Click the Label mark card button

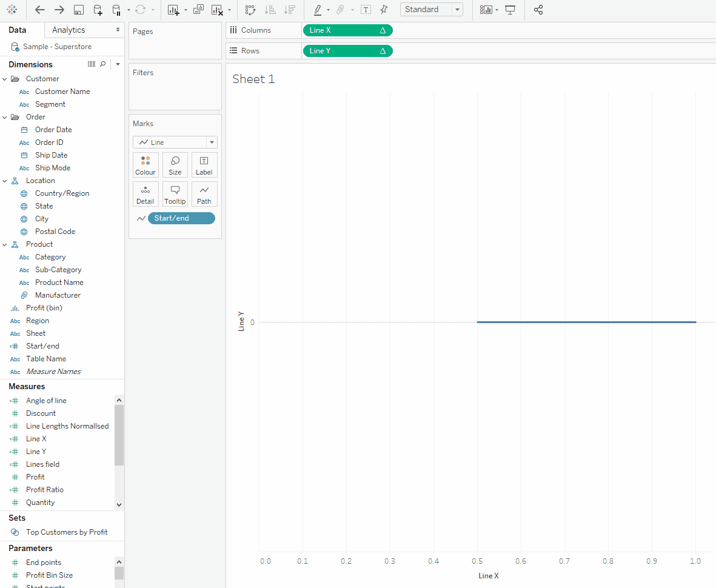(204, 165)
